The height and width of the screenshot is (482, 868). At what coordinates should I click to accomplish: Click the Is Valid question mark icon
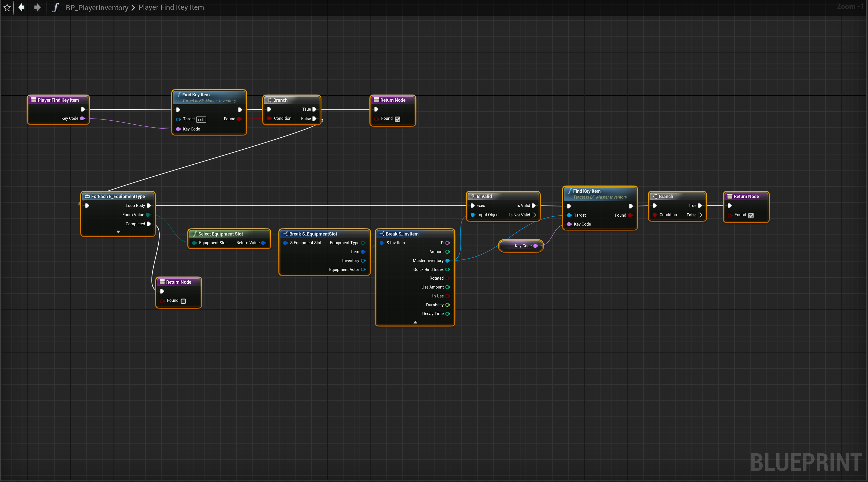pyautogui.click(x=473, y=196)
